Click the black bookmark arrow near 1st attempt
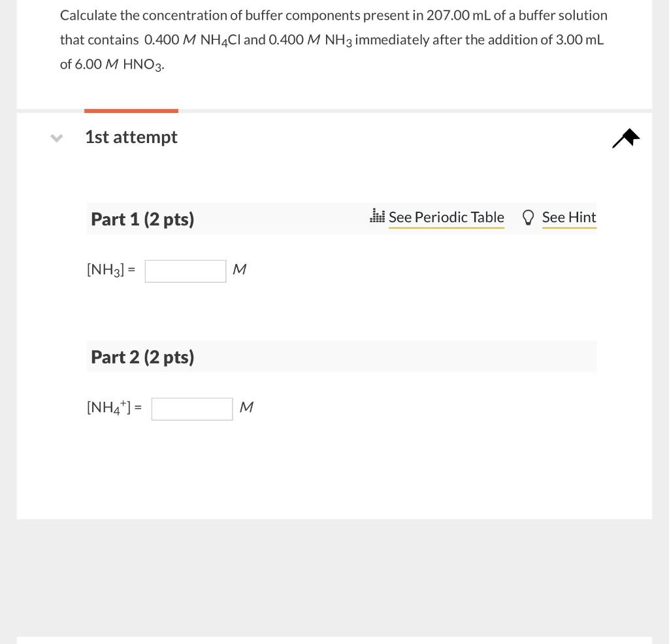The height and width of the screenshot is (644, 669). click(x=625, y=138)
